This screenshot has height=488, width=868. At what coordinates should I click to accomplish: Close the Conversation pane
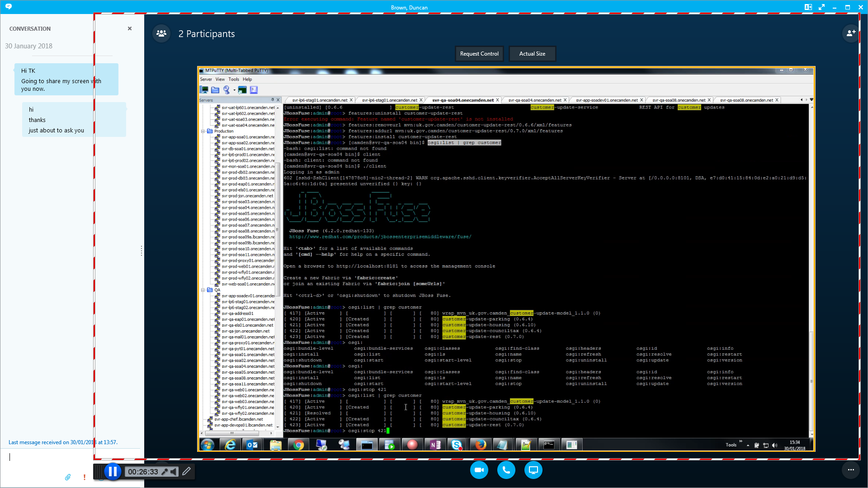130,28
